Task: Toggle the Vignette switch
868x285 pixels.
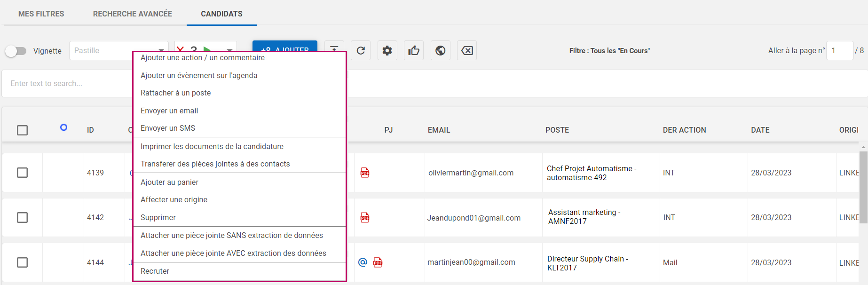Action: pos(16,51)
